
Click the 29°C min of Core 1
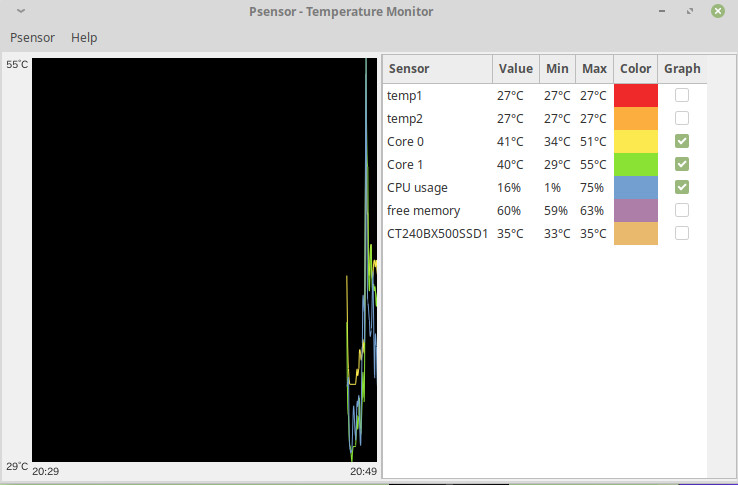click(x=557, y=165)
